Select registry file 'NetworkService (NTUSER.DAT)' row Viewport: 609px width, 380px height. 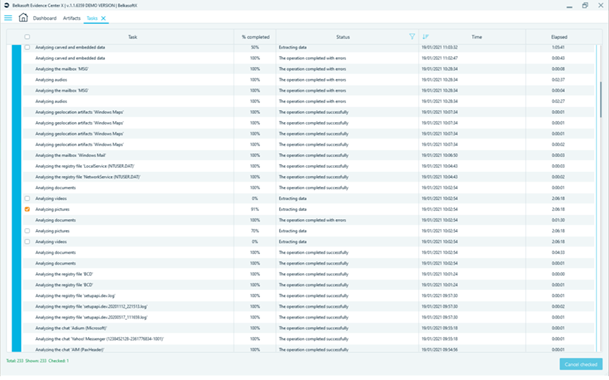click(308, 177)
